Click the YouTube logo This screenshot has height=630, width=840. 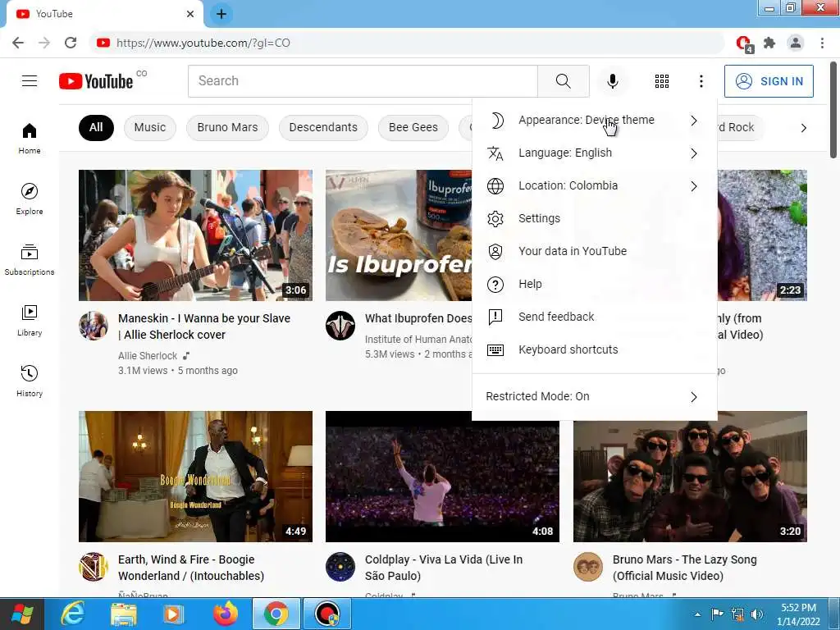[x=96, y=81]
